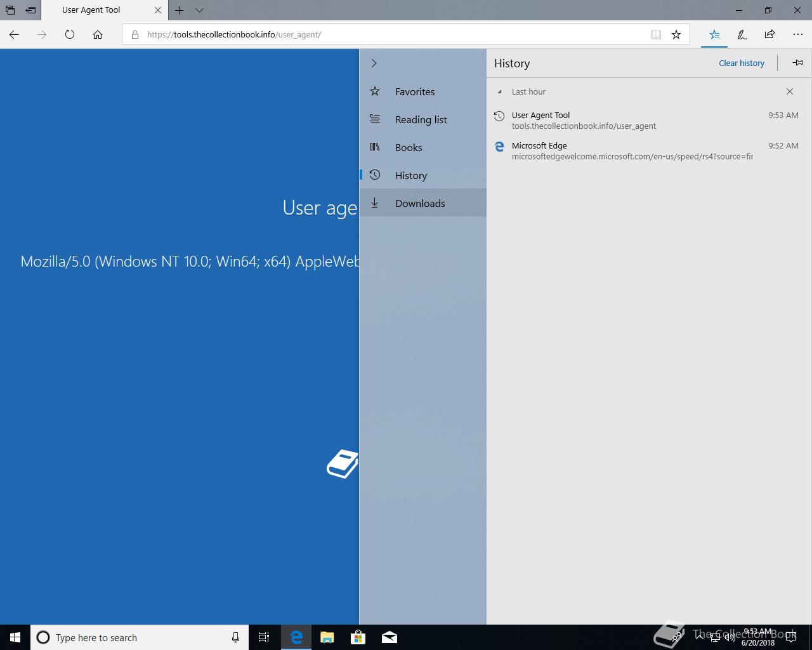Open Settings and more ellipsis menu
This screenshot has width=812, height=650.
[798, 34]
